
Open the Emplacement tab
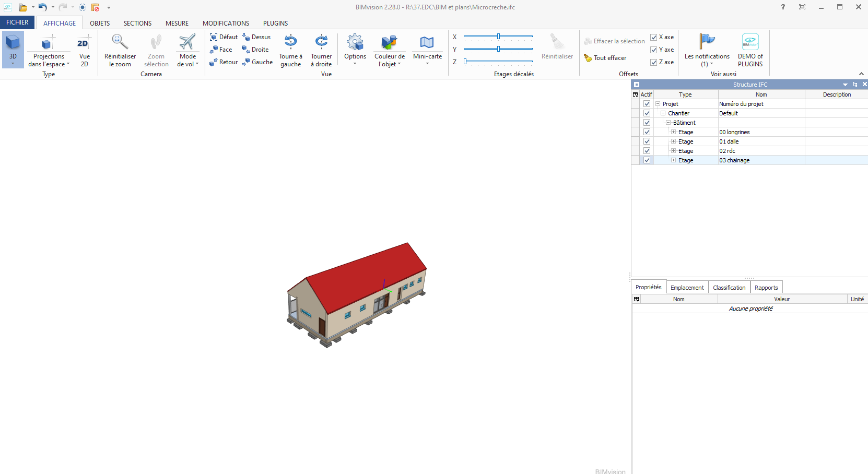(x=687, y=287)
